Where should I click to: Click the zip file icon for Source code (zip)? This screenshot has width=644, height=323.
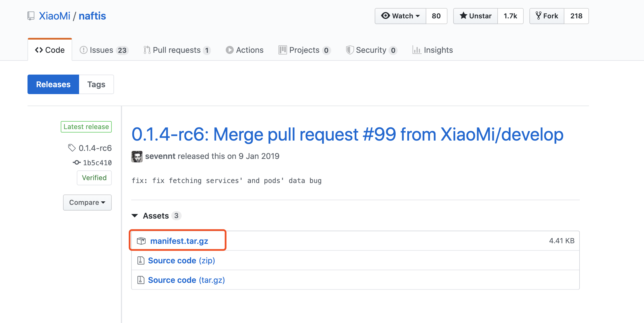point(141,260)
